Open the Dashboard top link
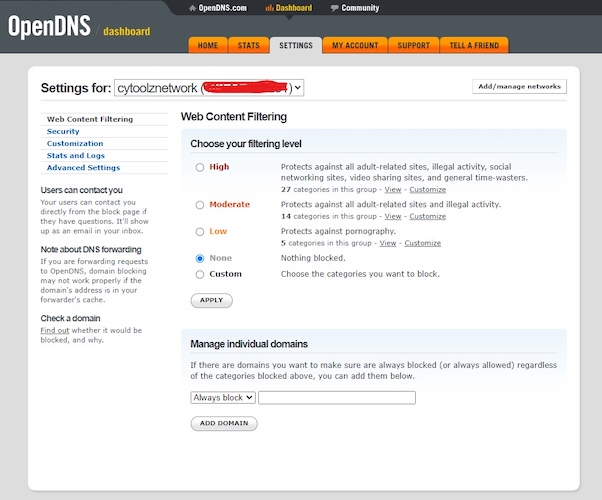This screenshot has height=500, width=602. pos(294,8)
